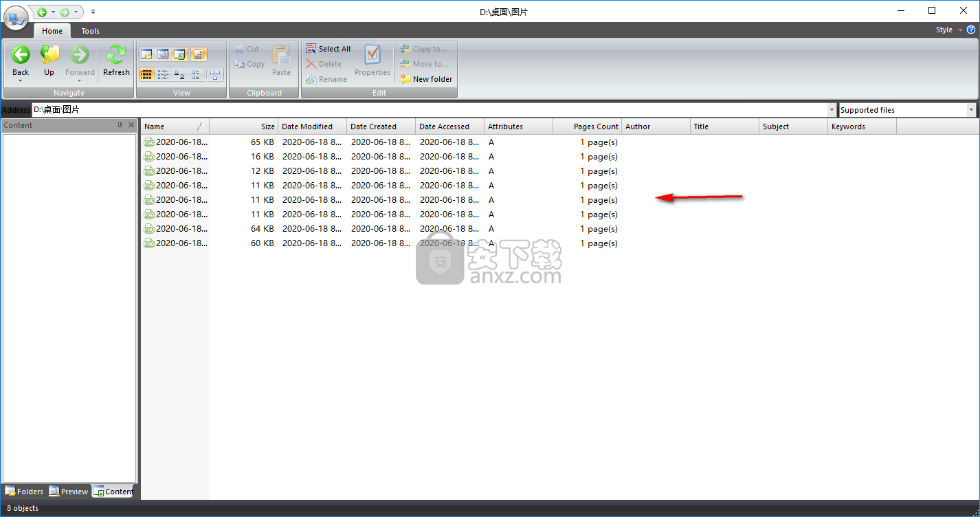Refresh the file list

[116, 55]
